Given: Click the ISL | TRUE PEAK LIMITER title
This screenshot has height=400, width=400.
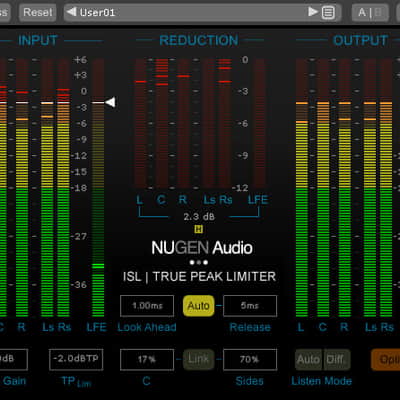Looking at the screenshot, I should tap(199, 277).
